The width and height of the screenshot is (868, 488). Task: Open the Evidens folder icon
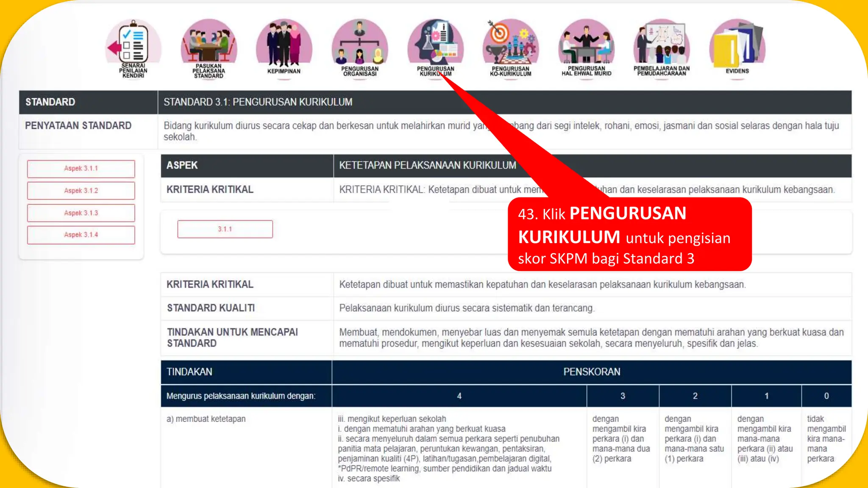[x=737, y=47]
